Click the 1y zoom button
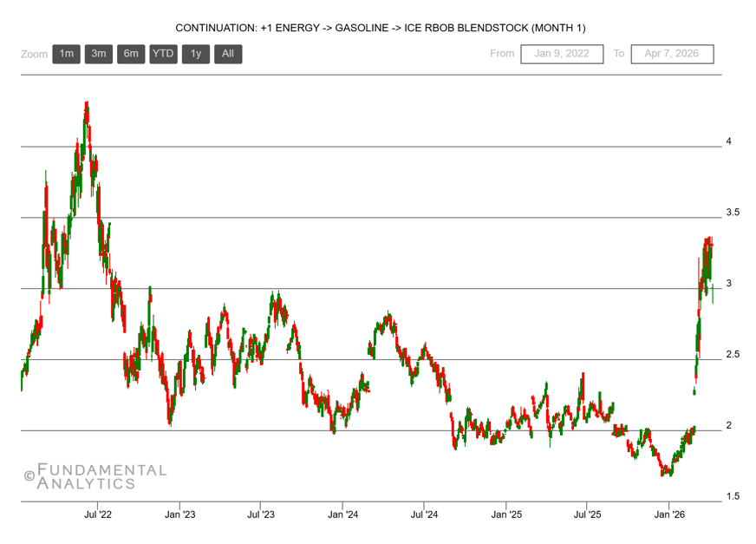Viewport: 756px width, 544px height. [x=196, y=54]
